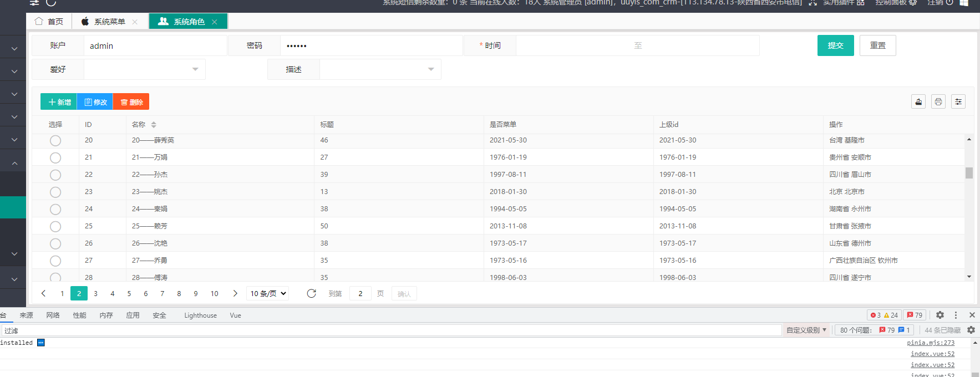Go to page 3 in pagination
The height and width of the screenshot is (377, 980).
(96, 293)
